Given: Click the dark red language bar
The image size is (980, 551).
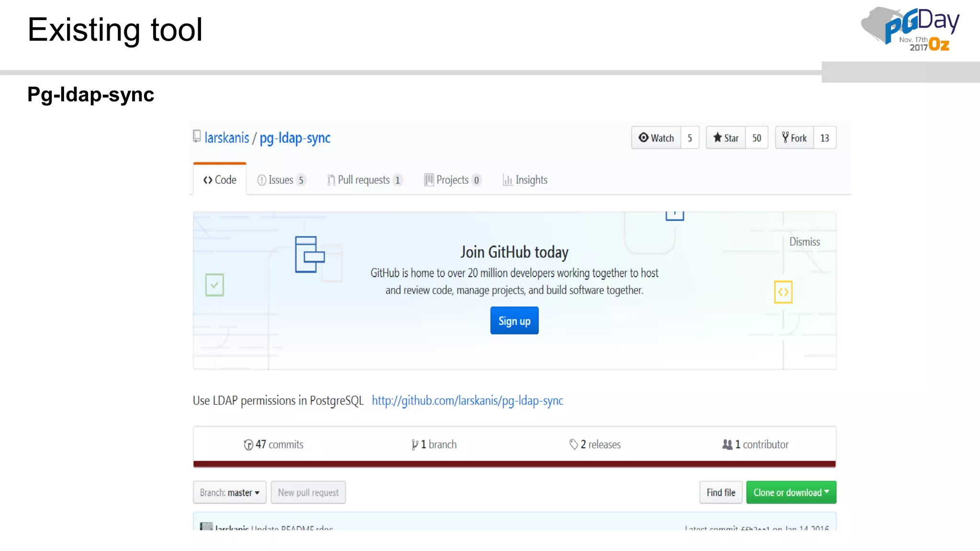Looking at the screenshot, I should 514,464.
